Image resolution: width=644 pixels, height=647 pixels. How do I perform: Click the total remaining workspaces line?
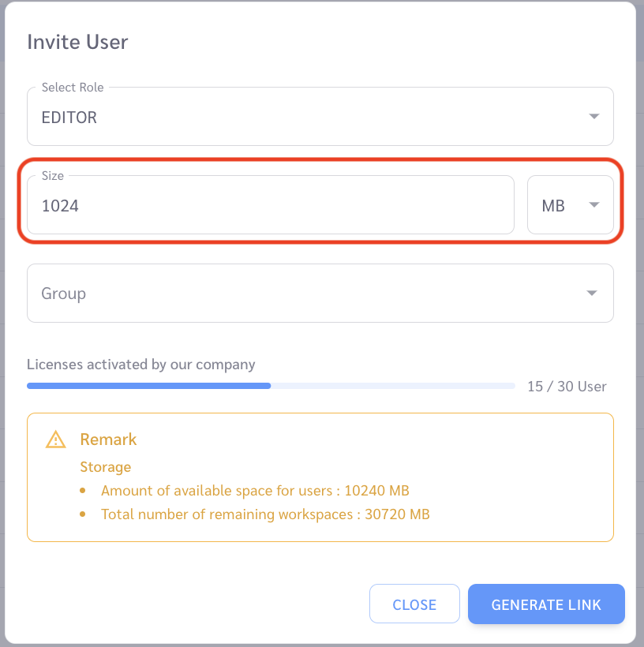point(265,514)
